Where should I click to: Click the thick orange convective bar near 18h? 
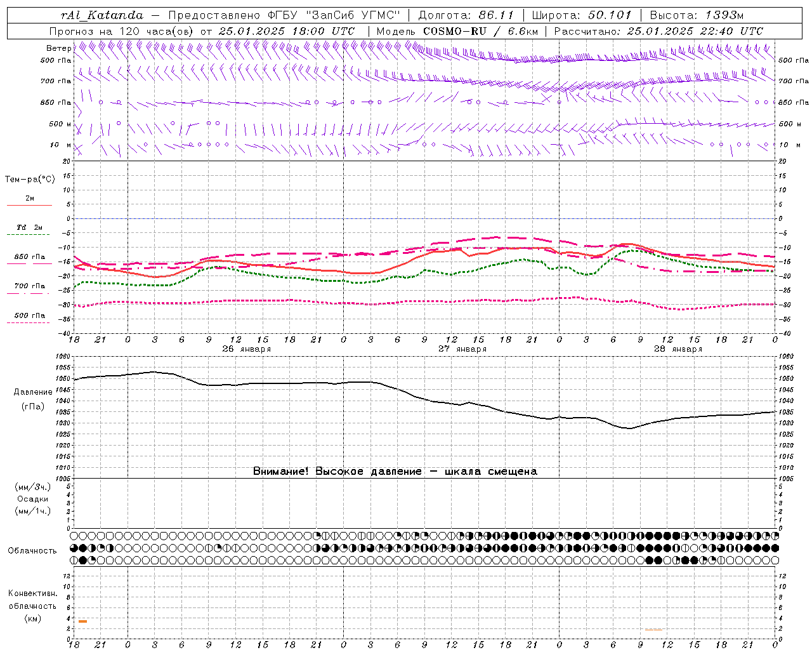[x=82, y=621]
